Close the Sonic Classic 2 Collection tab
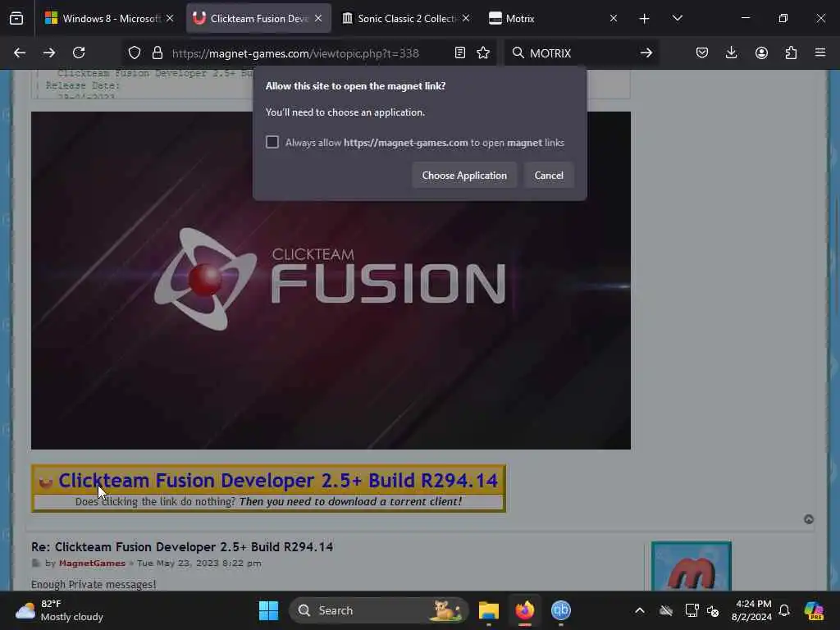 pyautogui.click(x=466, y=18)
